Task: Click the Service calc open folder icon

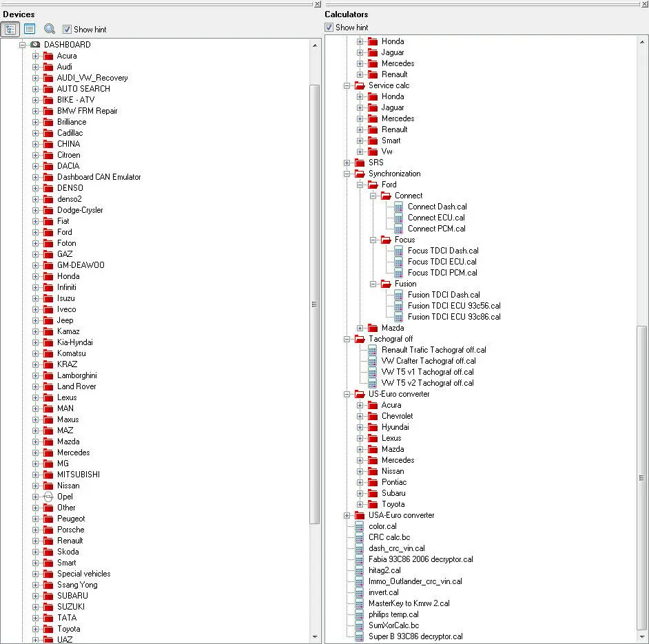Action: click(x=360, y=85)
